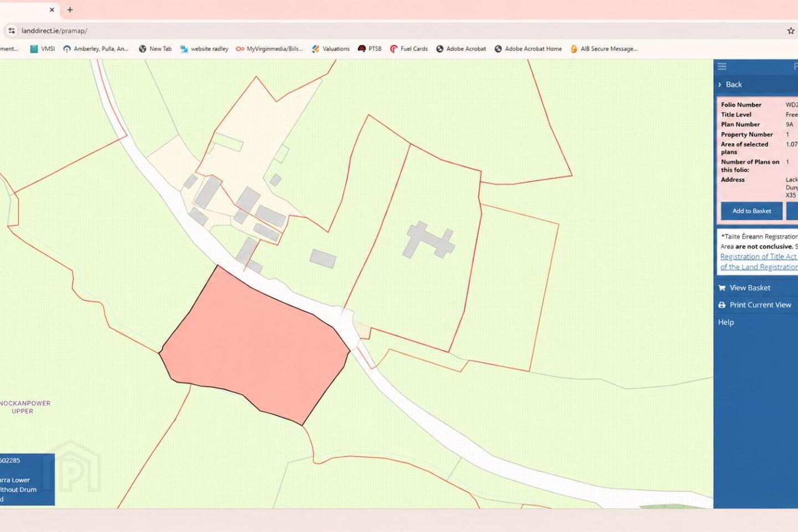
Task: Open View Basket in the side panel
Action: click(x=744, y=288)
